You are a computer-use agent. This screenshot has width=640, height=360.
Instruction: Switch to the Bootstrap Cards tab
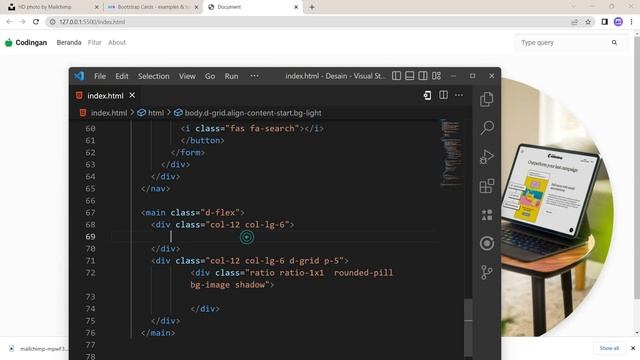152,7
